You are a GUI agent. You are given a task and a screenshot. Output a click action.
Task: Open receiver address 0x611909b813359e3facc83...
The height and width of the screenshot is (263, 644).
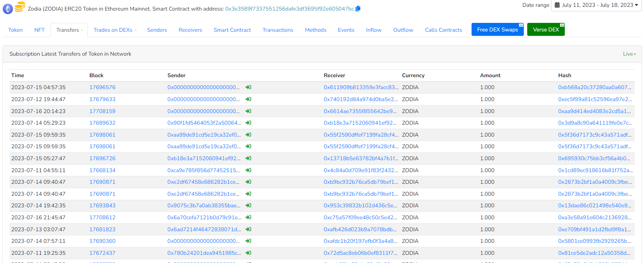[361, 87]
